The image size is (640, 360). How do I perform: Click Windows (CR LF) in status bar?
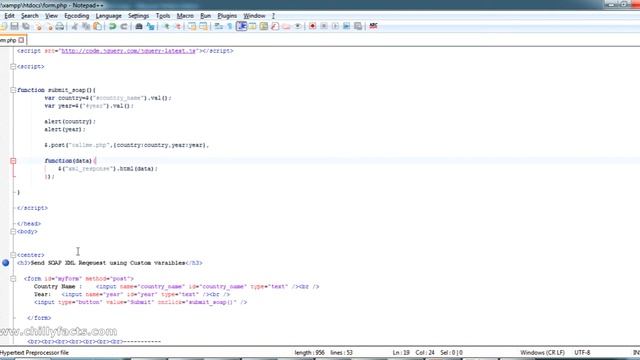(542, 353)
